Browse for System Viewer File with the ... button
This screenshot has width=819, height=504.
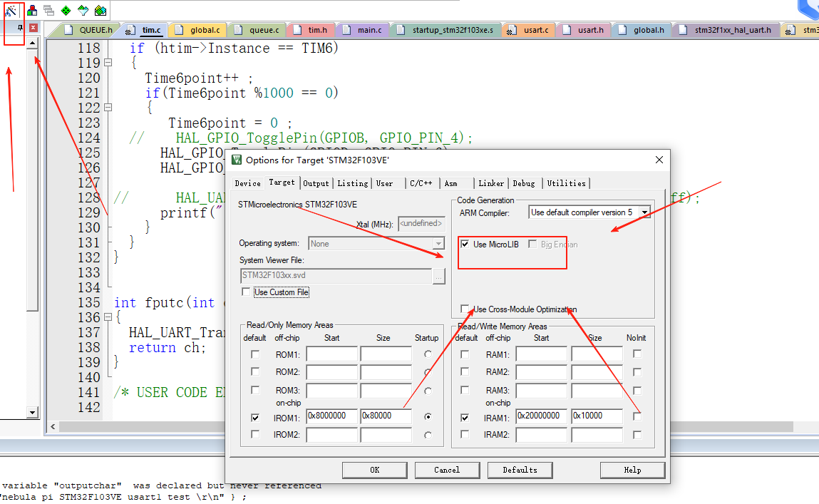click(x=439, y=276)
